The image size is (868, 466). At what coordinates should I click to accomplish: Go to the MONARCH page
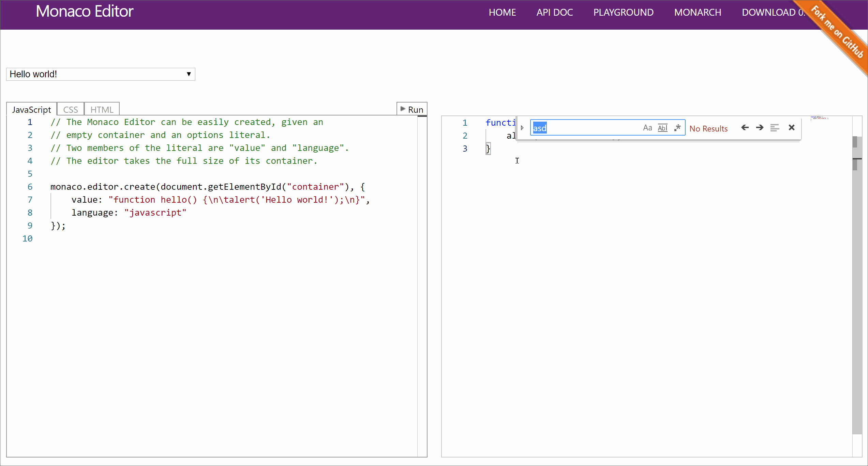[x=698, y=12]
